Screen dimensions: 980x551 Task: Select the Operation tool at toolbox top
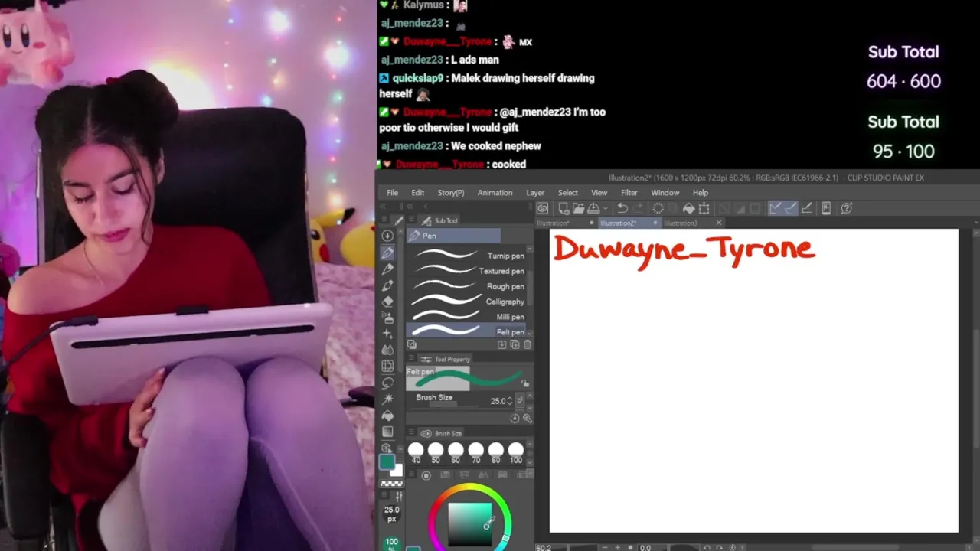tap(387, 236)
